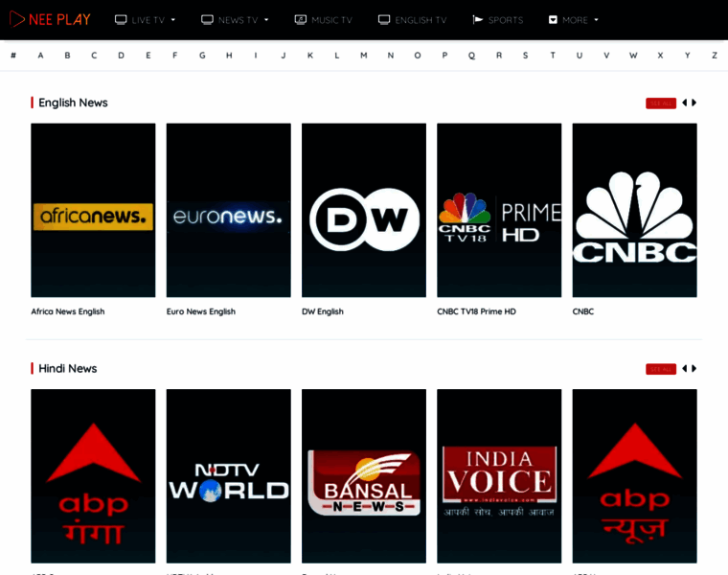This screenshot has height=575, width=728.
Task: Open the Live TV dropdown menu
Action: [x=145, y=20]
